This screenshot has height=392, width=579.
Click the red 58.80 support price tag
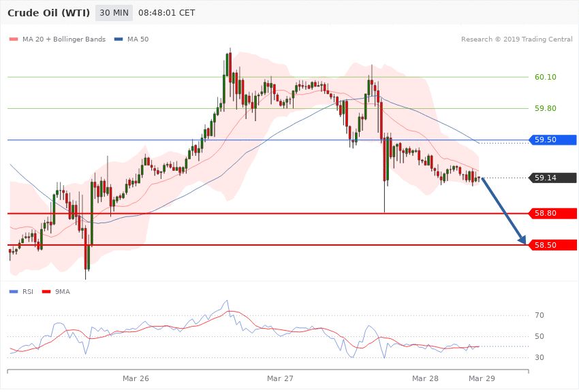[553, 214]
